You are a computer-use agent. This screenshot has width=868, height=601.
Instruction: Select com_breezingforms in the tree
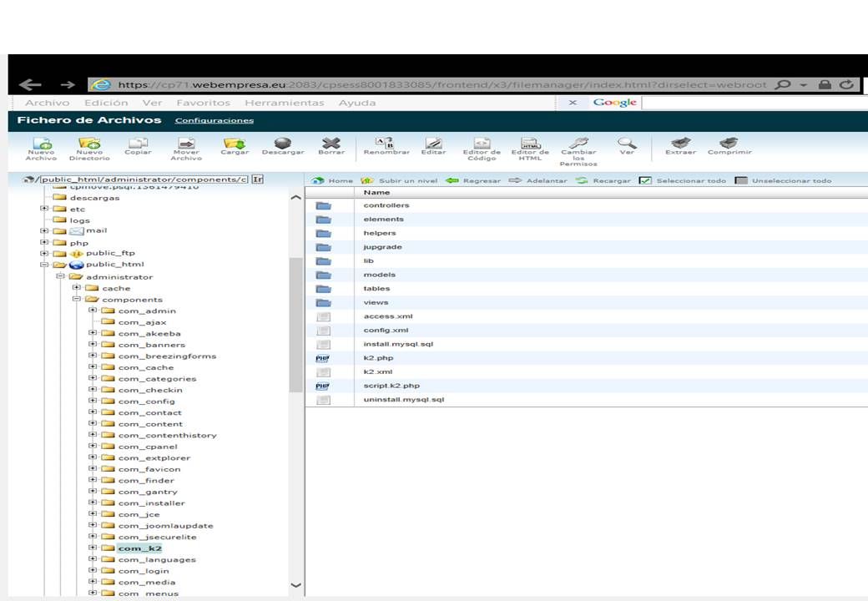167,356
